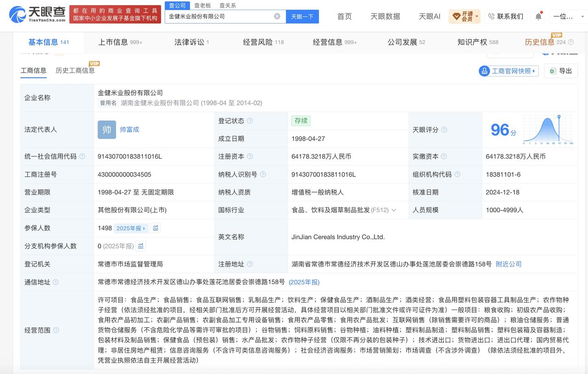588x374 pixels.
Task: Click help icon beside 经营范围
Action: tap(56, 330)
